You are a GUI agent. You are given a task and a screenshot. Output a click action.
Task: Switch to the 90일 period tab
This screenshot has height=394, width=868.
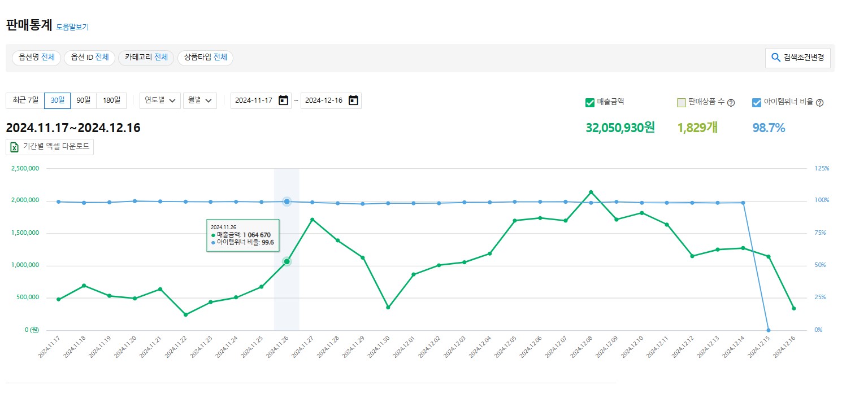(x=83, y=100)
